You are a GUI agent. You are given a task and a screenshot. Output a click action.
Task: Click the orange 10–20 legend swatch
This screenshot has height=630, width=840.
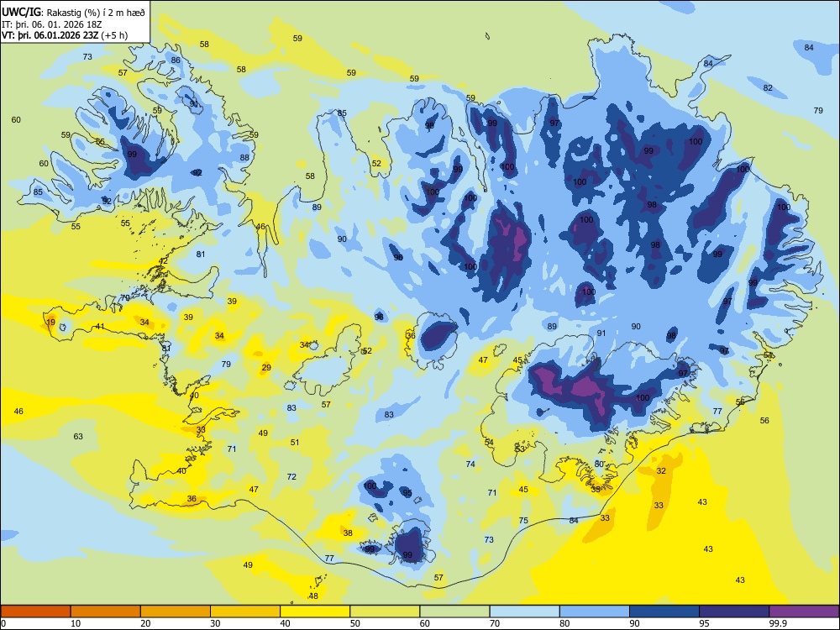tap(106, 612)
